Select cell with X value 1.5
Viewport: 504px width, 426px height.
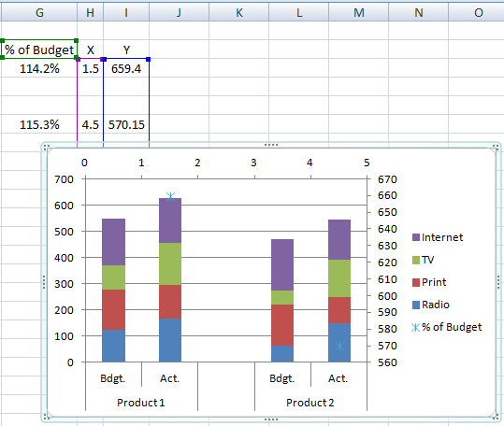[91, 68]
